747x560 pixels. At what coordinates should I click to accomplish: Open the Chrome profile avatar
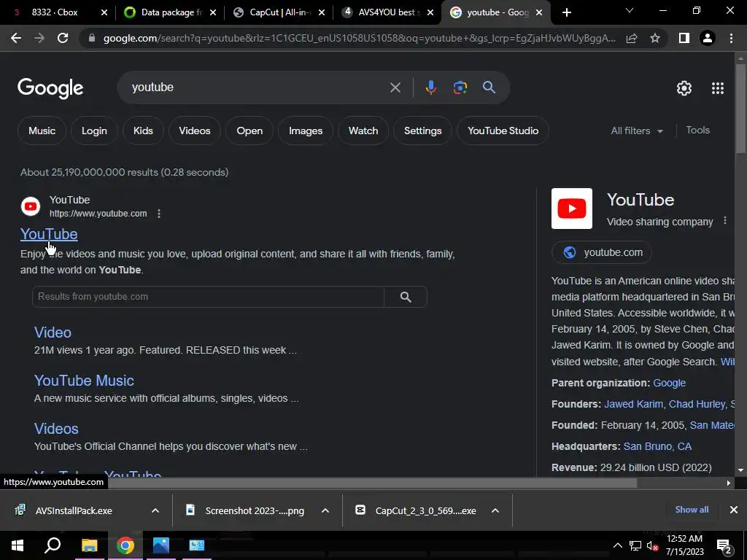(x=708, y=38)
